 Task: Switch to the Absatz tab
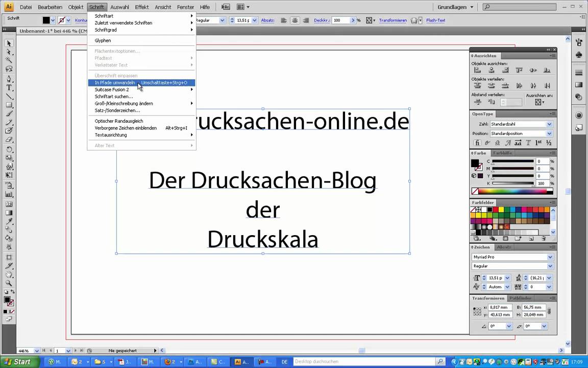pos(504,247)
